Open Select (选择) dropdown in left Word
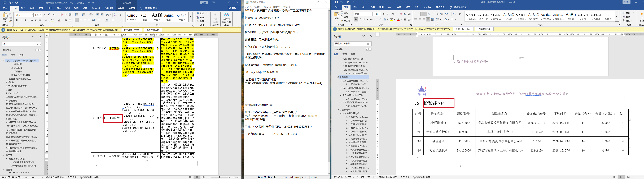 201,21
